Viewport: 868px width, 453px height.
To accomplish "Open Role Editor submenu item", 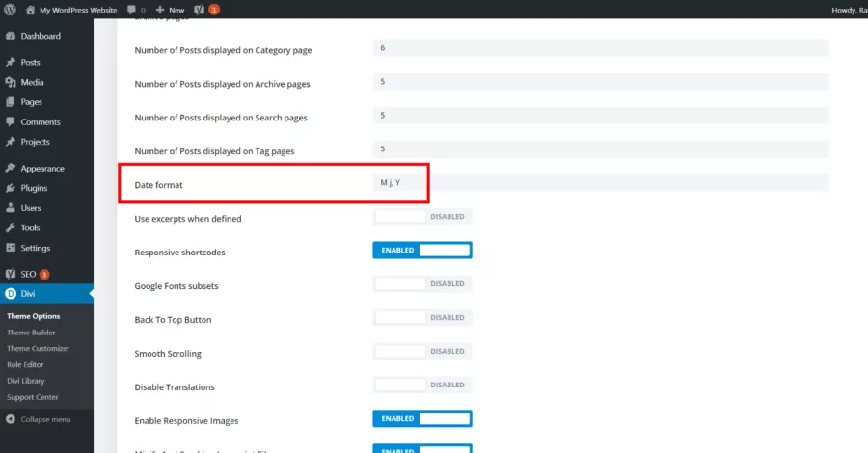I will coord(25,365).
